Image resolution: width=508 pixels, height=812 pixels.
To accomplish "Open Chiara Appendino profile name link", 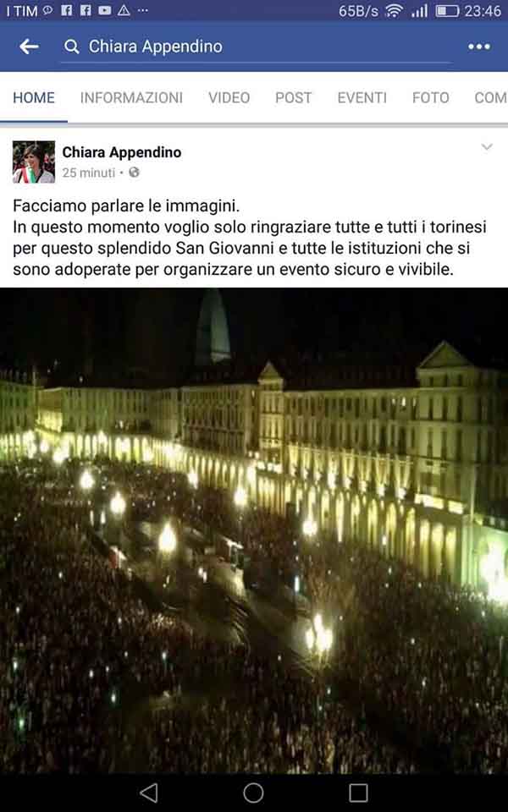I will click(122, 152).
